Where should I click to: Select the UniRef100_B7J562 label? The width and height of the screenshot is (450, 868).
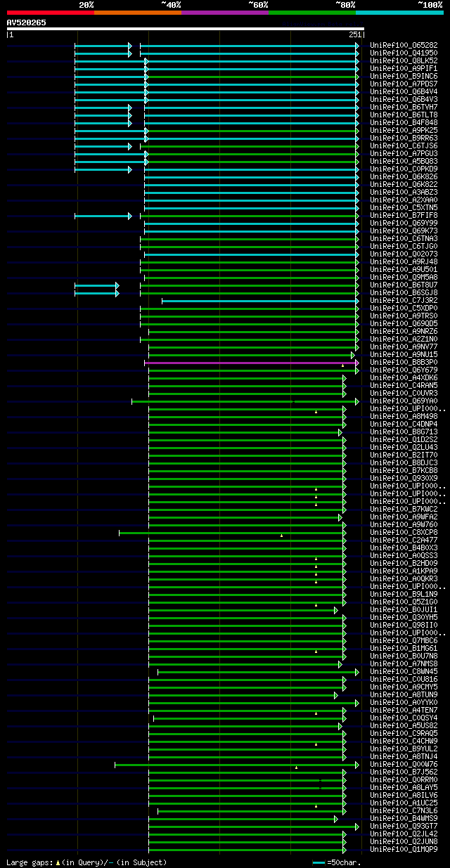(404, 772)
